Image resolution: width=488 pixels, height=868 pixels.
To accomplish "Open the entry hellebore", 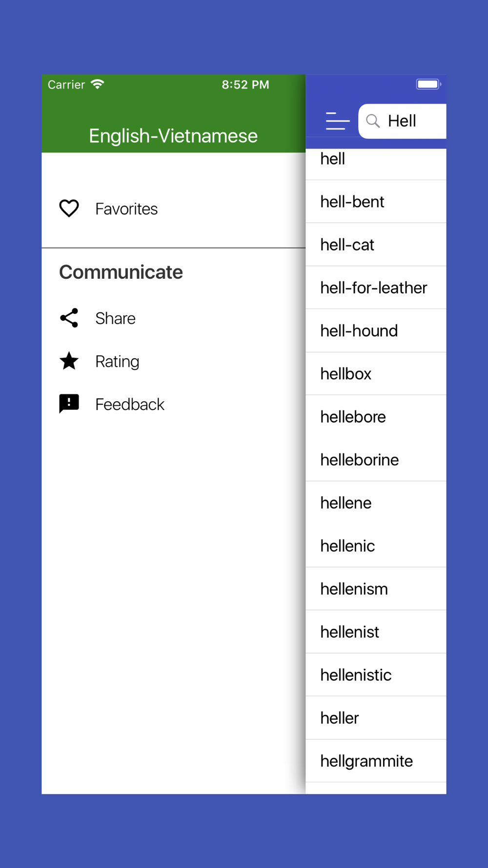I will [376, 416].
